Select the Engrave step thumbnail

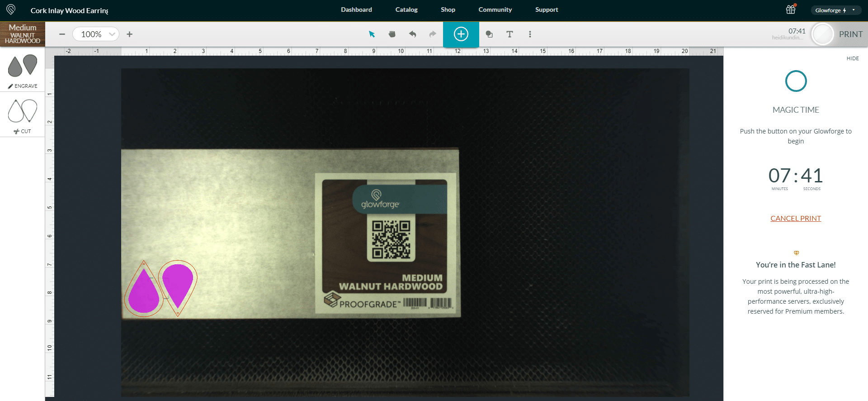23,66
